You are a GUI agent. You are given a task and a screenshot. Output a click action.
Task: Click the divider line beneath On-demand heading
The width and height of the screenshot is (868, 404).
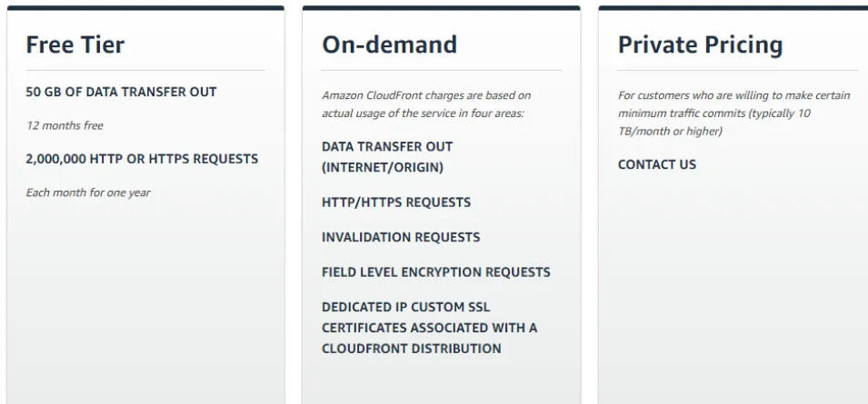point(442,70)
